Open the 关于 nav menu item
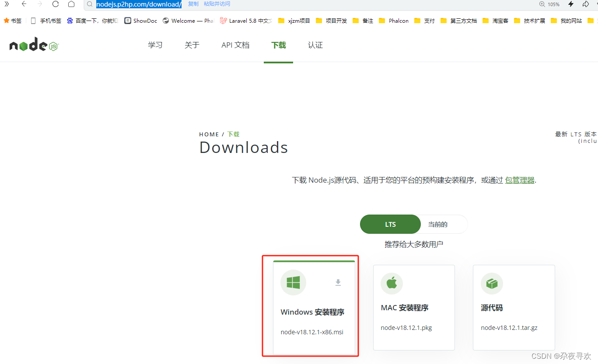This screenshot has height=364, width=598. [x=192, y=45]
